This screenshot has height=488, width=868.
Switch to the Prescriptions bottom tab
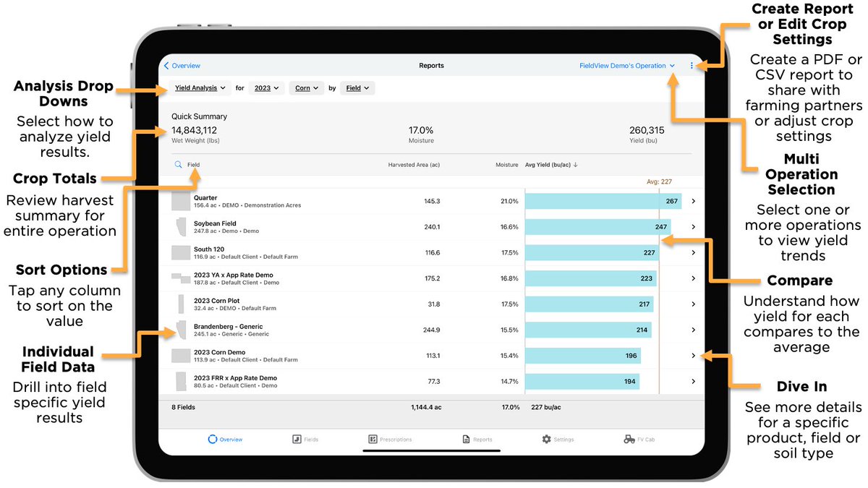pos(390,440)
